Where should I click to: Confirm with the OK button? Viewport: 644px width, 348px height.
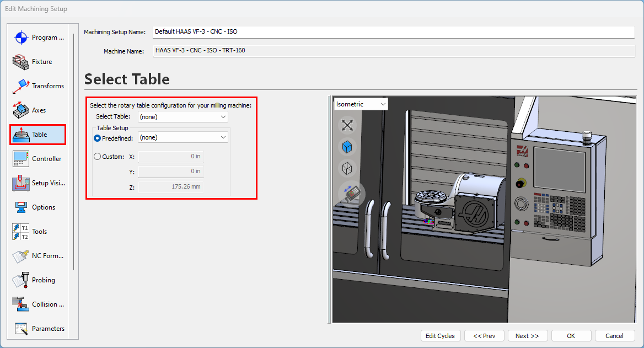pyautogui.click(x=571, y=336)
